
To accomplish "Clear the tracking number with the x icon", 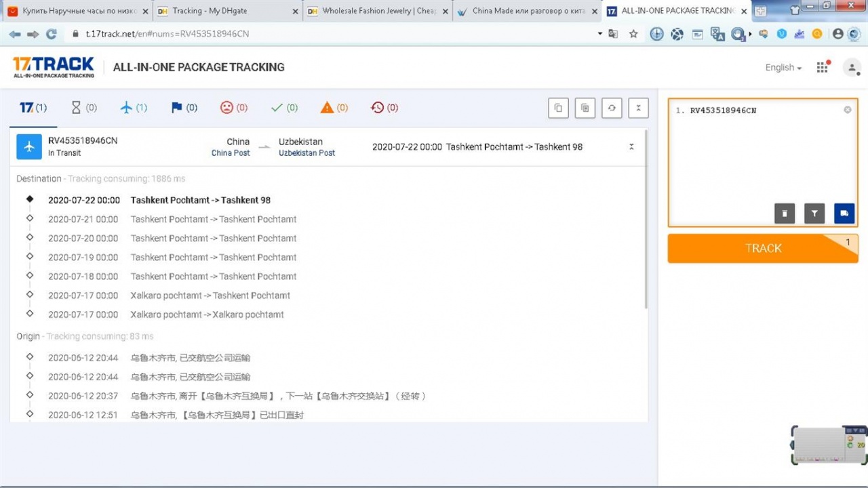I will tap(848, 110).
